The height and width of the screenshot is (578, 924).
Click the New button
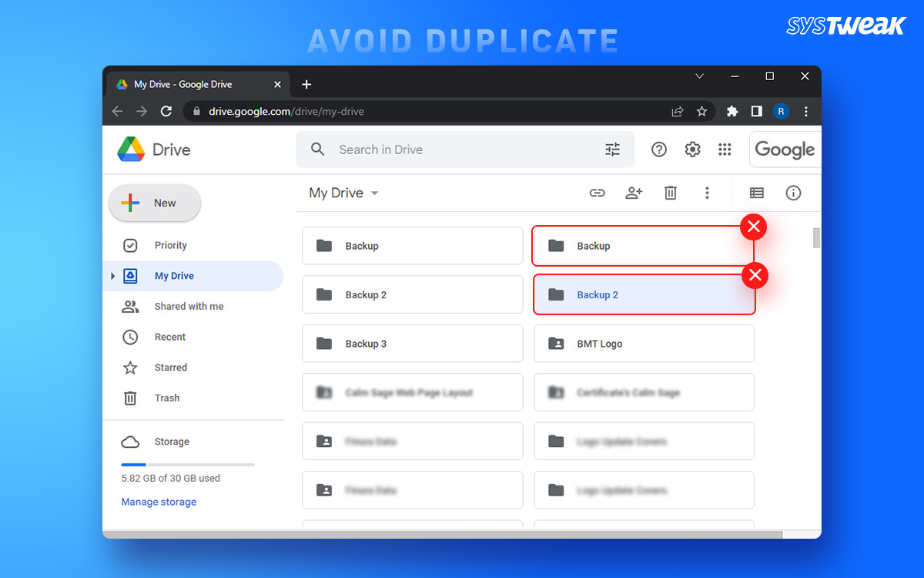154,203
